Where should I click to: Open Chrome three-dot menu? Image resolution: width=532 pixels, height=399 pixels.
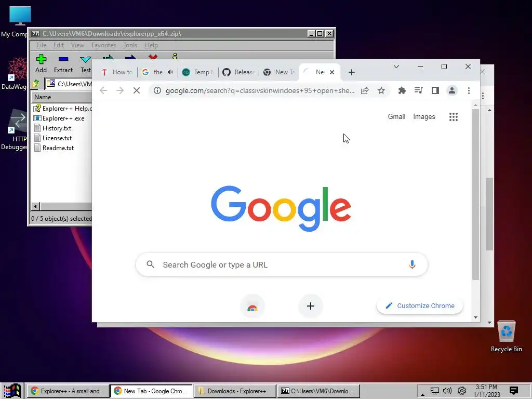pos(469,90)
